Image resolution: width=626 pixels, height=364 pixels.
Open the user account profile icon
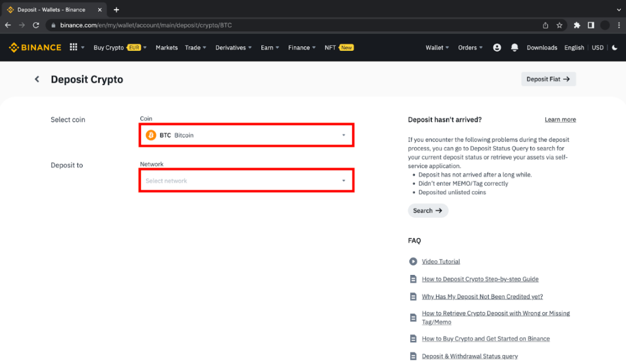[497, 48]
